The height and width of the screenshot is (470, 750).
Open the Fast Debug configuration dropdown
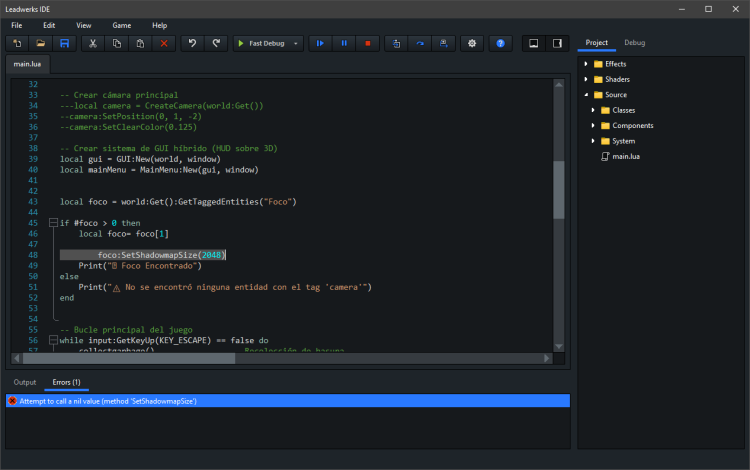click(x=297, y=44)
